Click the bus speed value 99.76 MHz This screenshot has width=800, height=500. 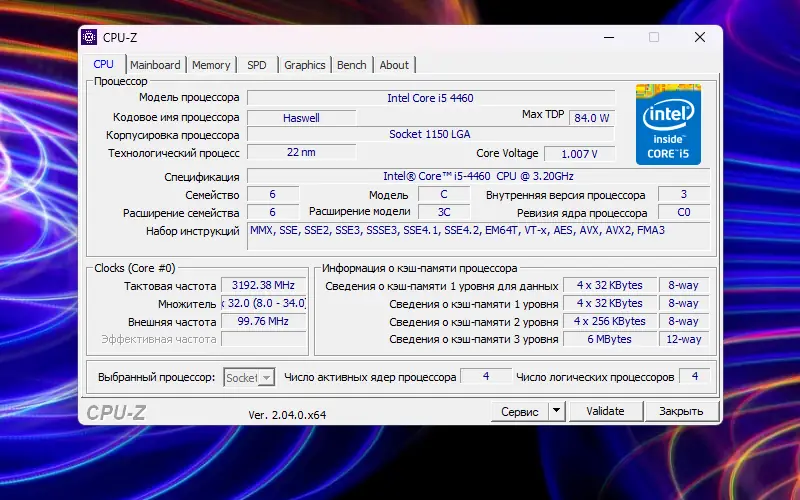263,321
